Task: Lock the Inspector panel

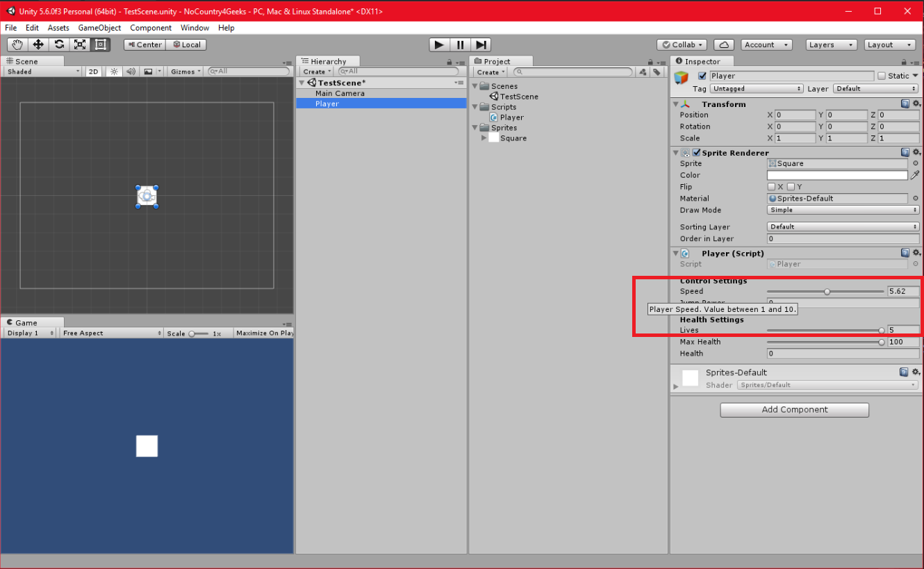Action: tap(905, 62)
